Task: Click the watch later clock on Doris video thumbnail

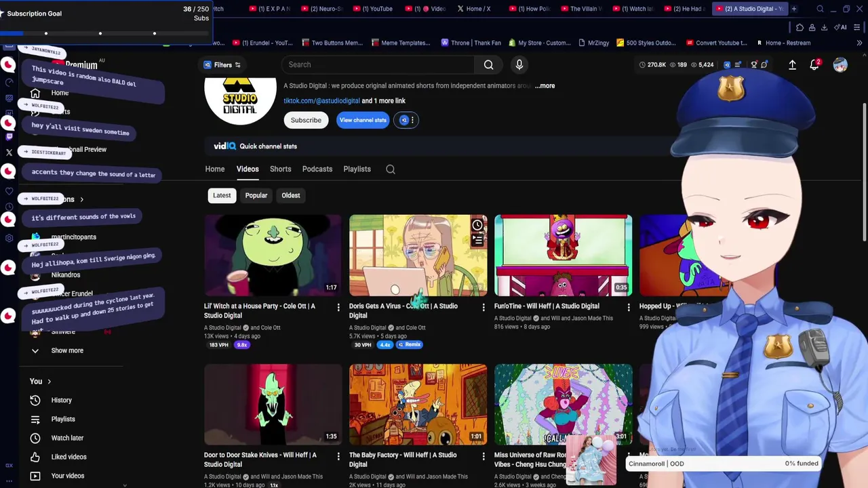Action: pos(477,225)
